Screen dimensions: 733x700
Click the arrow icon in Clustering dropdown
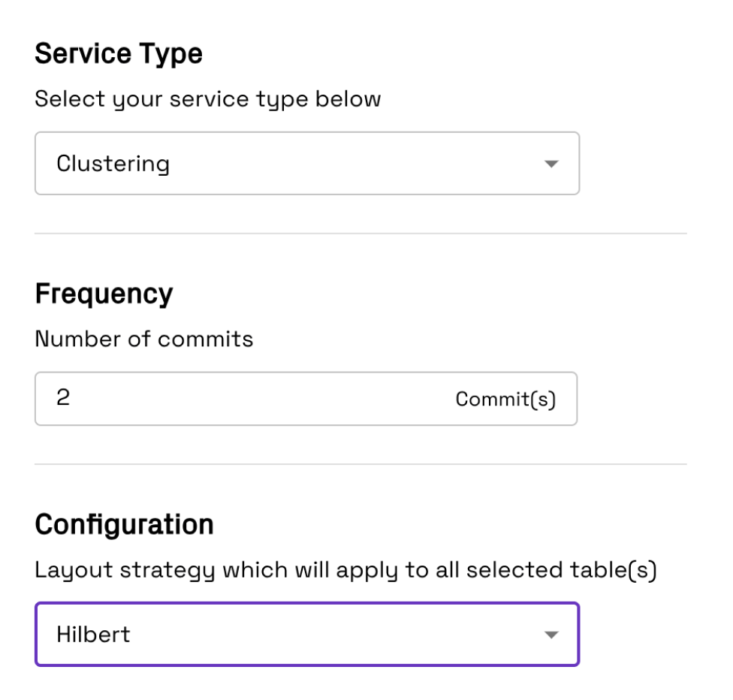551,164
